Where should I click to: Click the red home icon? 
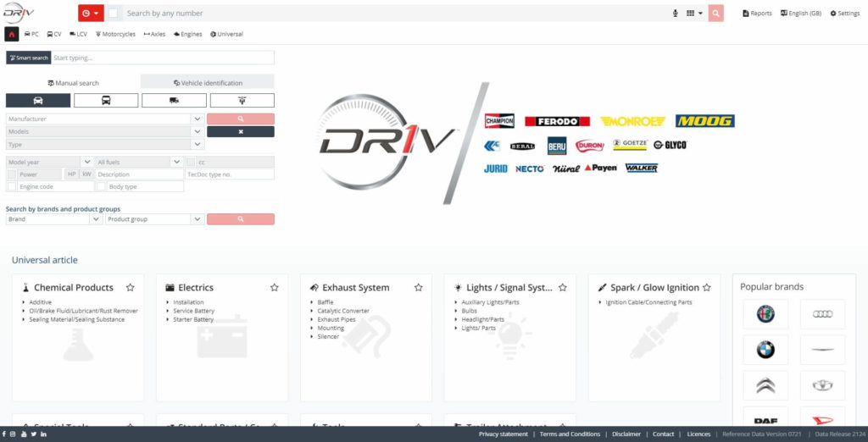tap(12, 34)
